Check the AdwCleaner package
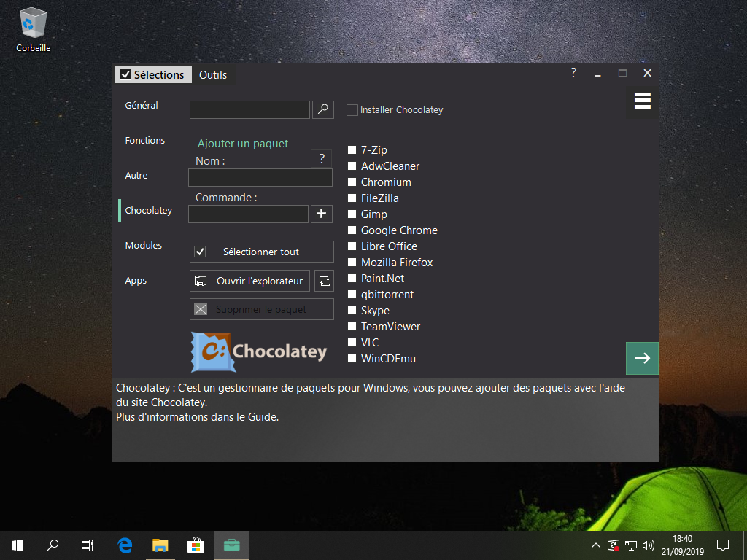747x560 pixels. pyautogui.click(x=352, y=166)
